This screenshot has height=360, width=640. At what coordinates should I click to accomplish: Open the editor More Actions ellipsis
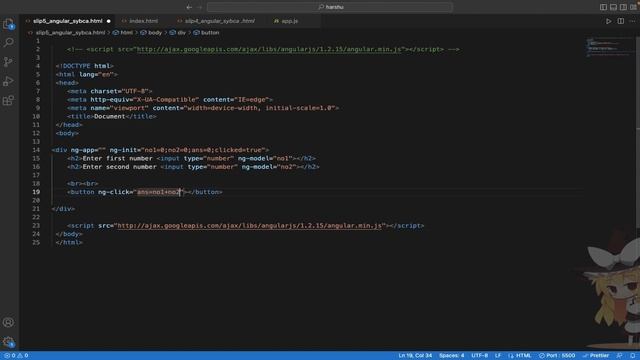[632, 21]
